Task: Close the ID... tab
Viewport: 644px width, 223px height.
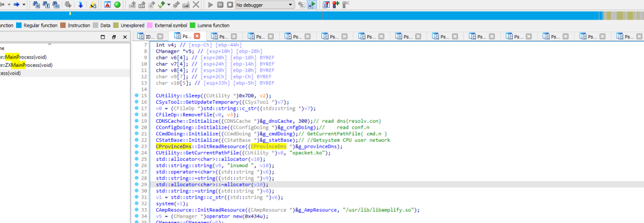Action: [x=160, y=36]
